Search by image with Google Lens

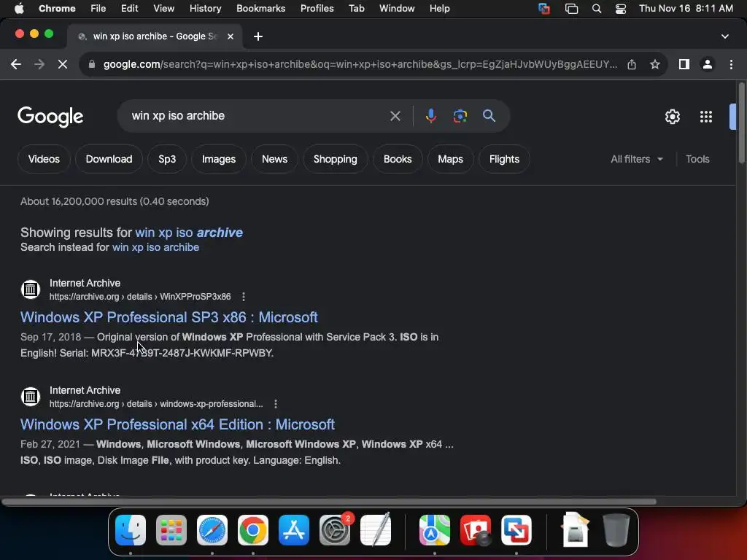coord(460,116)
